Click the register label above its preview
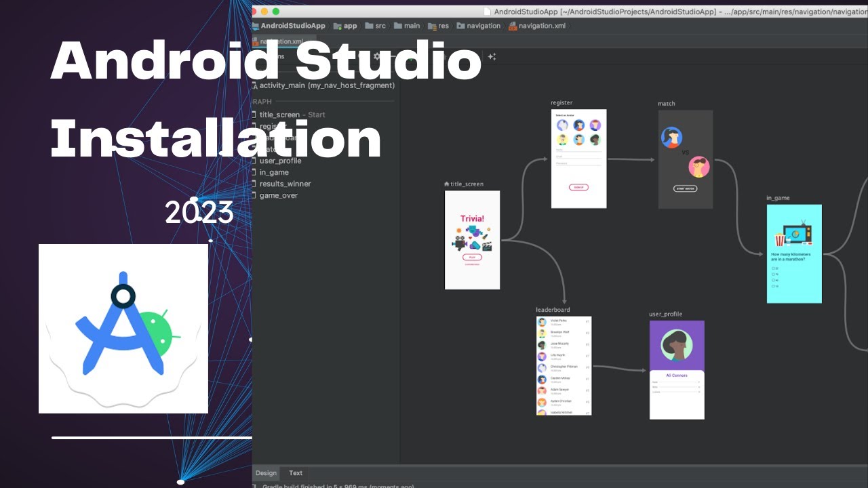Screen dimensions: 868x488 point(561,103)
